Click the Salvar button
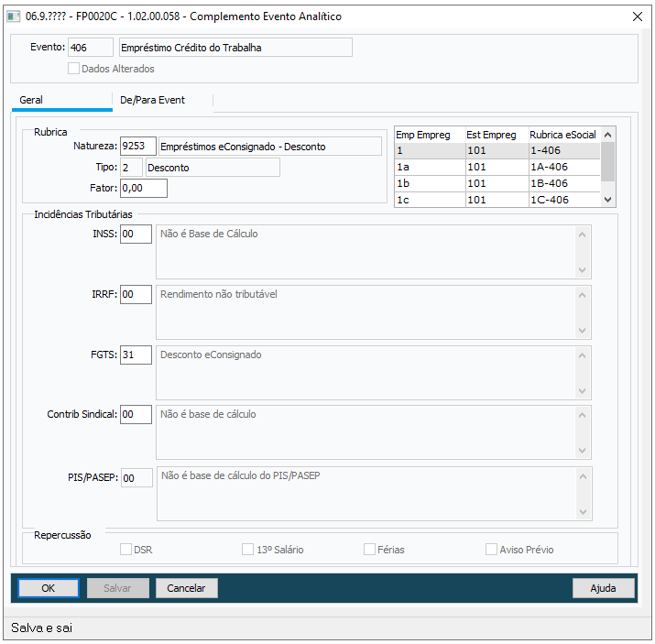This screenshot has width=655, height=644. pos(118,588)
